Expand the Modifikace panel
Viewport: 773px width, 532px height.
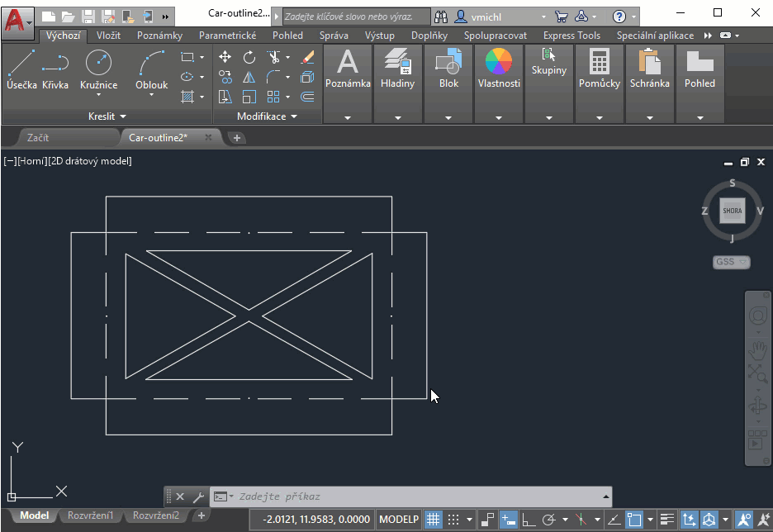(x=267, y=116)
